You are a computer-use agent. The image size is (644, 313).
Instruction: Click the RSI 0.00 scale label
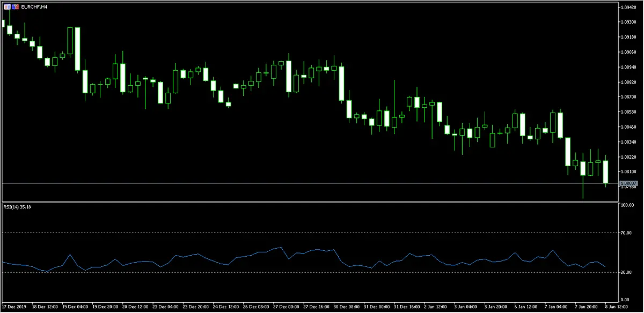point(625,300)
